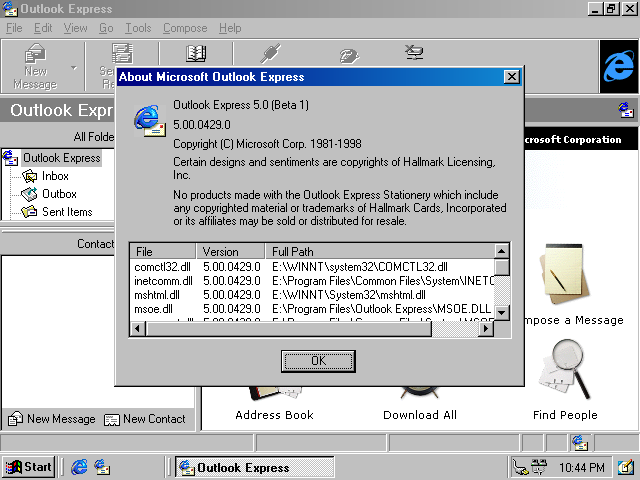Click the Find People magnifier icon
The height and width of the screenshot is (480, 640).
(x=565, y=369)
